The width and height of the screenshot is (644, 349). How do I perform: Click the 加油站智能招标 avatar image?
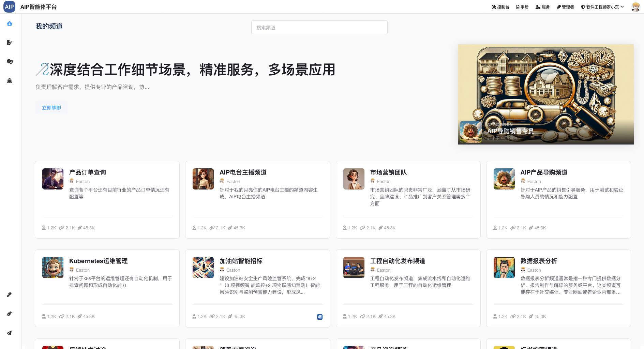pyautogui.click(x=203, y=268)
